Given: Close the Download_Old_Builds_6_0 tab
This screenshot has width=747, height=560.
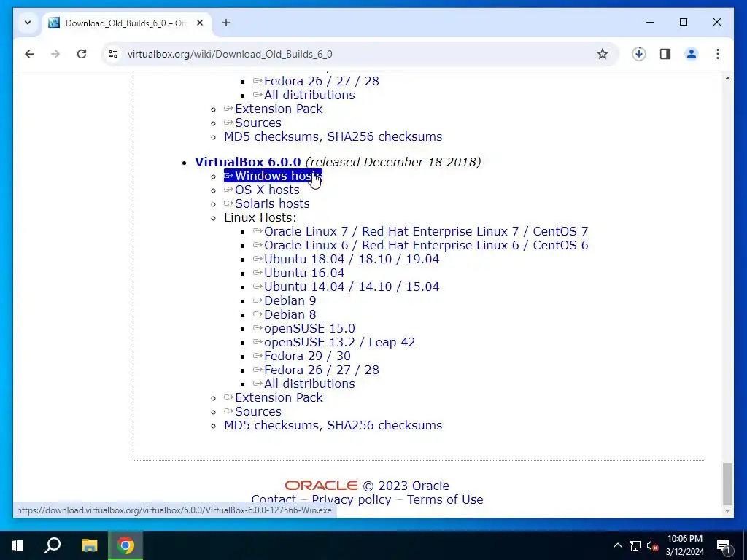Looking at the screenshot, I should pyautogui.click(x=200, y=23).
